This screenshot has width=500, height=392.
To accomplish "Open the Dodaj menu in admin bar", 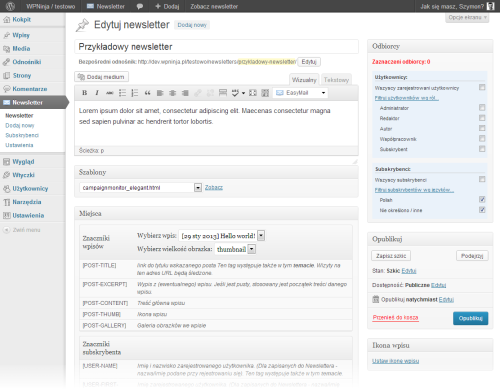I will click(167, 6).
